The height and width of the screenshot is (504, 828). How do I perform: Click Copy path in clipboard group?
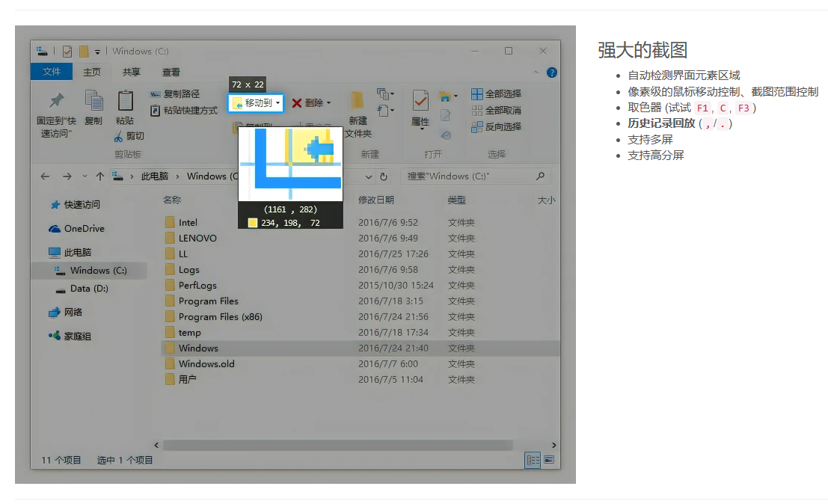(x=175, y=94)
